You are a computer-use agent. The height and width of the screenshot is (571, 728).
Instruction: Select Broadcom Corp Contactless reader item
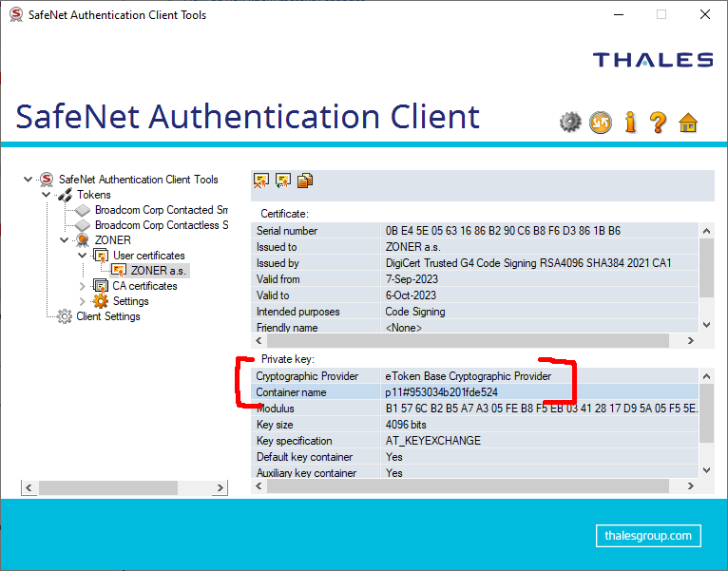pos(160,225)
